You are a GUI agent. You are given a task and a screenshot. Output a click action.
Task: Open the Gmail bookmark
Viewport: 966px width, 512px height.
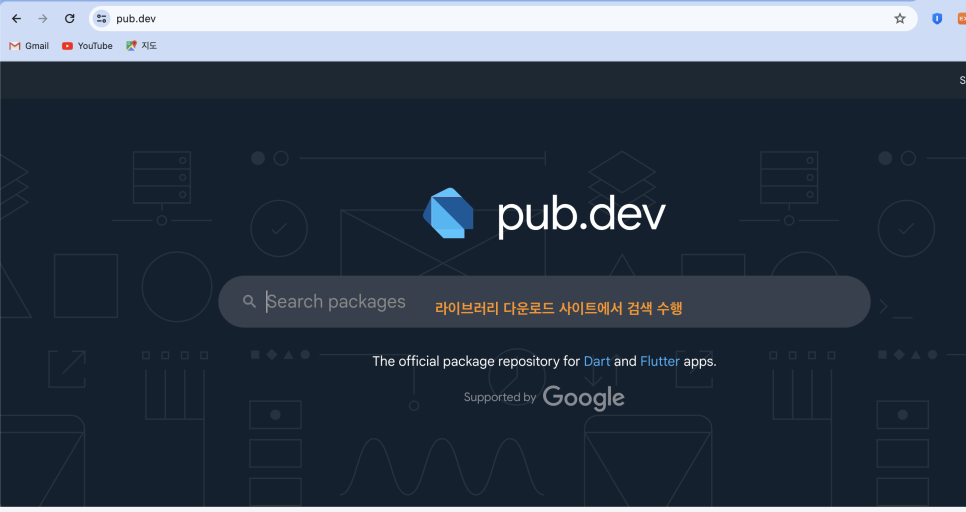click(29, 46)
